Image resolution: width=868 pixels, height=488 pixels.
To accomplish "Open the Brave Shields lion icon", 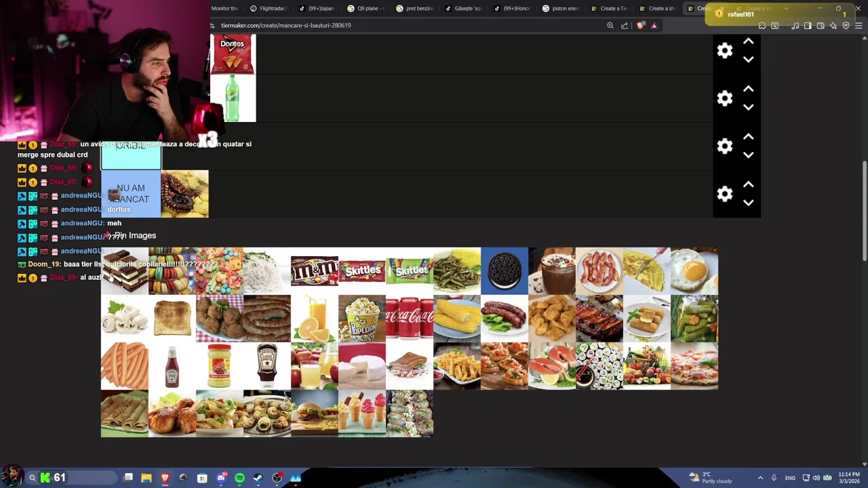I will (641, 26).
